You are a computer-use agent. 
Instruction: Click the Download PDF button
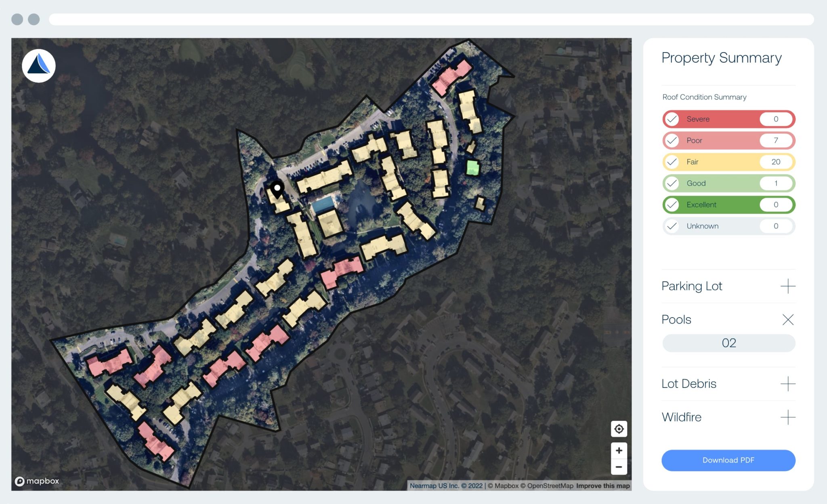coord(728,460)
